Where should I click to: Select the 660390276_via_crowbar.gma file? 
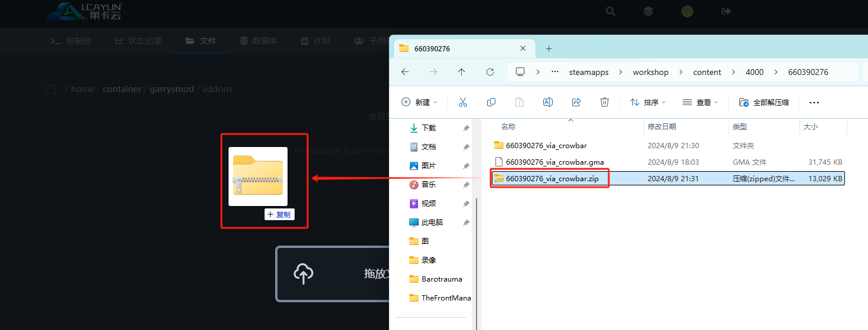(x=554, y=162)
